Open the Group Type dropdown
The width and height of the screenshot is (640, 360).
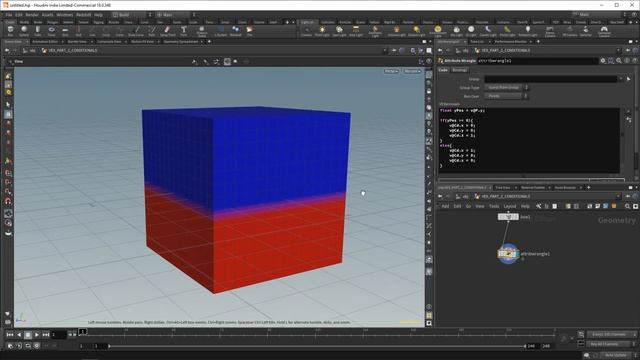pyautogui.click(x=506, y=87)
